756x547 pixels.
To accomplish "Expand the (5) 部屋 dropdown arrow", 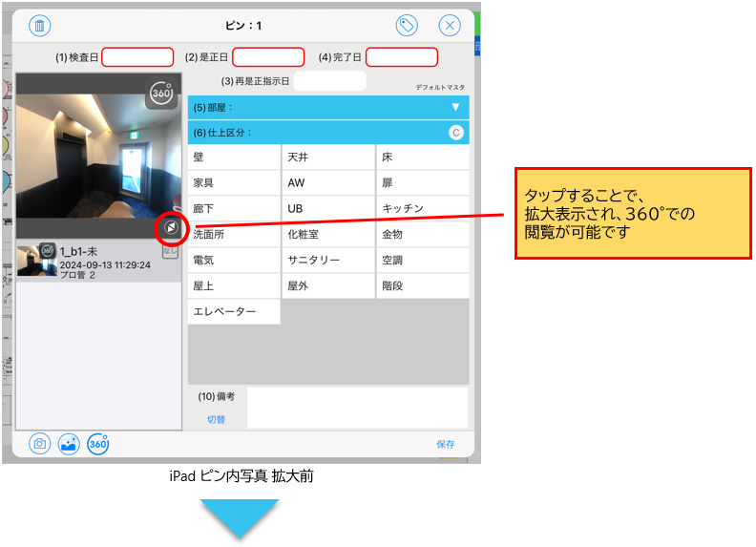I will (x=455, y=107).
